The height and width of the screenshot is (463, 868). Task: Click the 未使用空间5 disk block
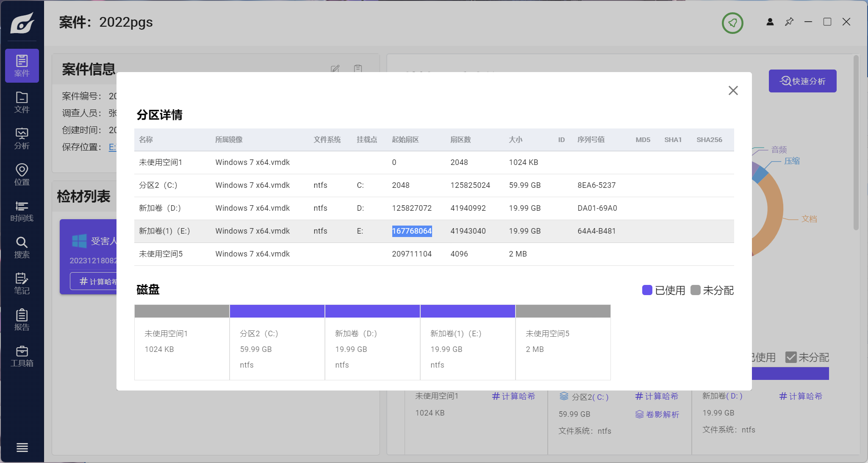pos(563,342)
